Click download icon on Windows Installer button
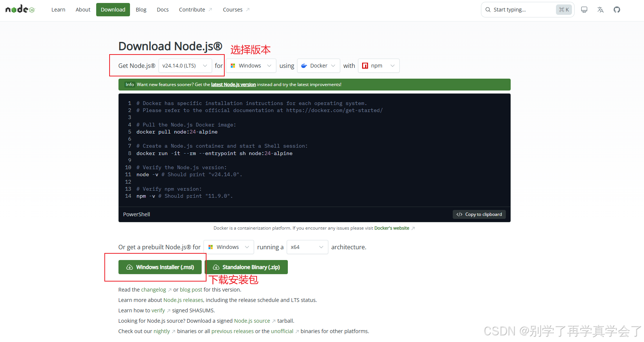This screenshot has height=342, width=644. [130, 267]
